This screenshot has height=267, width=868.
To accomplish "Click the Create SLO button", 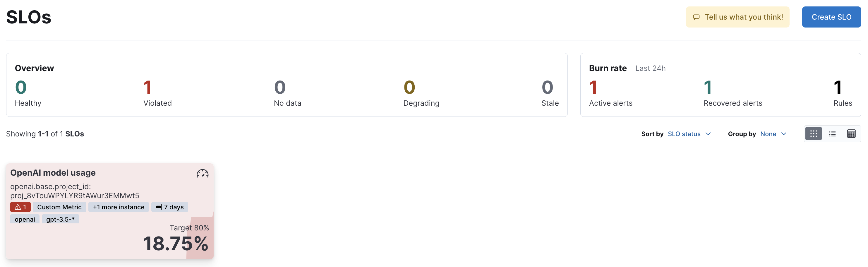I will [x=831, y=17].
